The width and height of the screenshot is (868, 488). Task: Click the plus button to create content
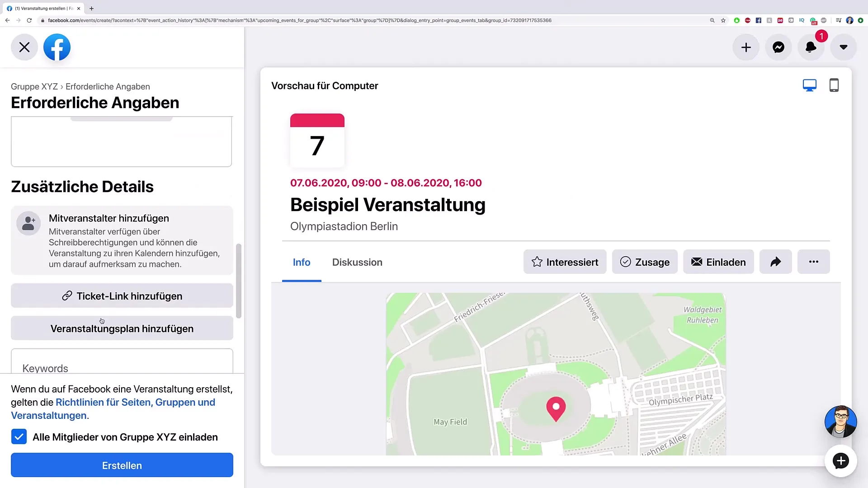746,47
